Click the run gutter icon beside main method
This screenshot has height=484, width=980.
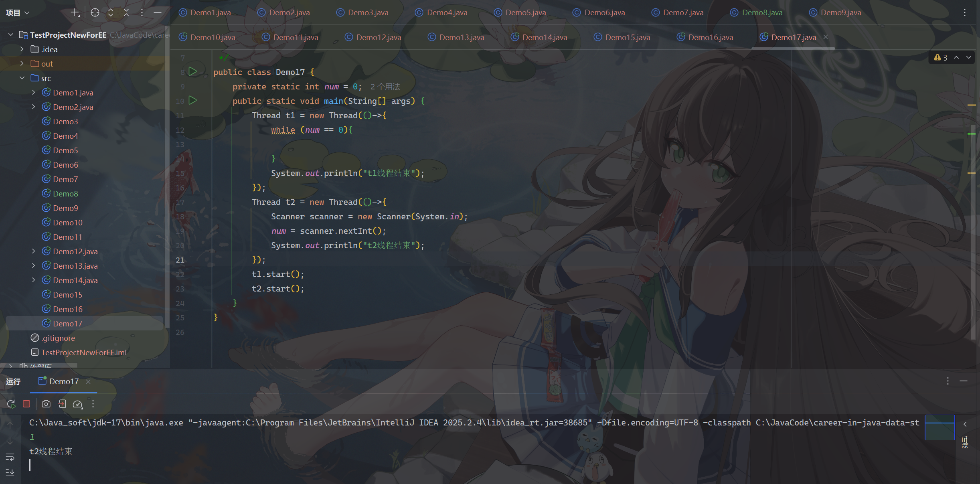click(193, 100)
